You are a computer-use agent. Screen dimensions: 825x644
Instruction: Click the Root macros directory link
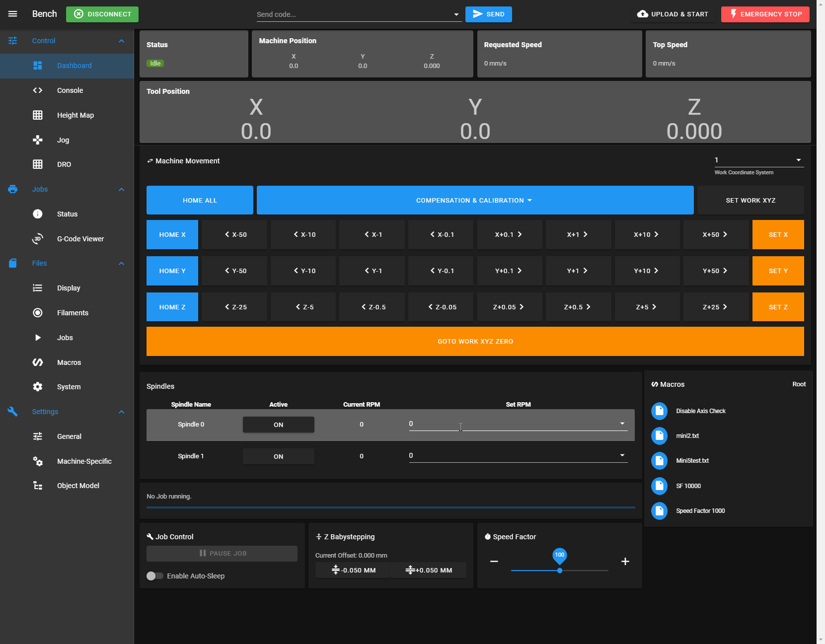click(x=799, y=384)
